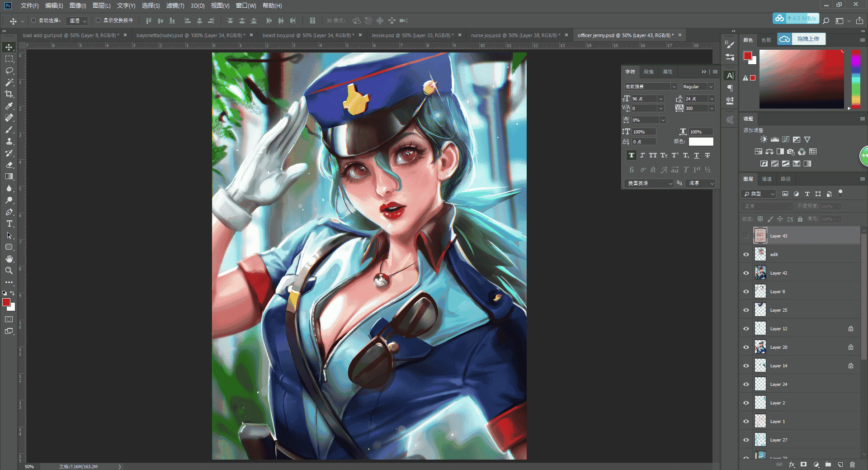Open the Filter (滤镜) menu
Viewport: 868px width, 470px height.
point(175,5)
